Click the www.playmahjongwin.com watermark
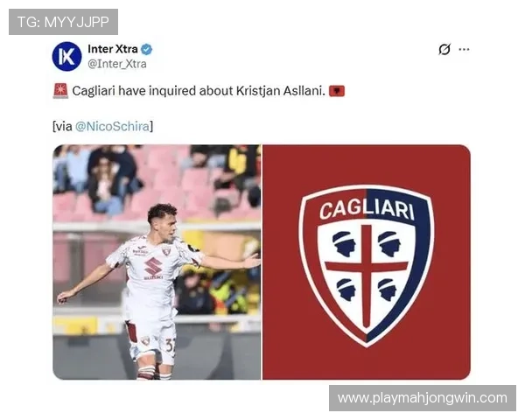 (423, 398)
